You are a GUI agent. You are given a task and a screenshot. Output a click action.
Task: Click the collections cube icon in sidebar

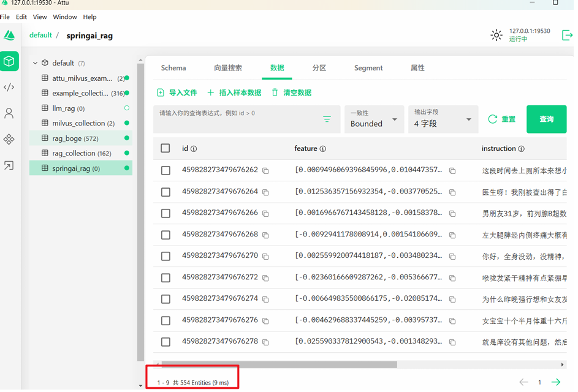coord(9,61)
